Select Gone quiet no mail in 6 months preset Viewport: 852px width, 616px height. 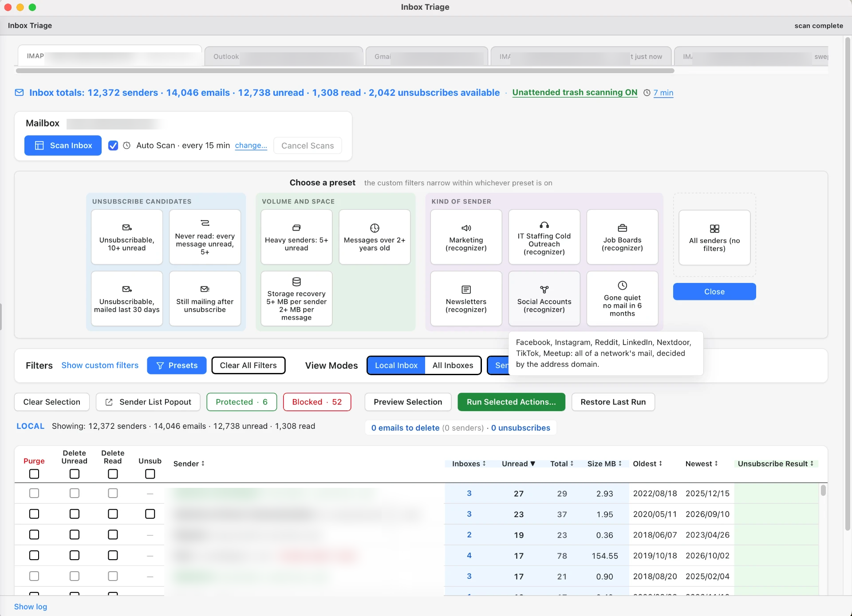[622, 298]
